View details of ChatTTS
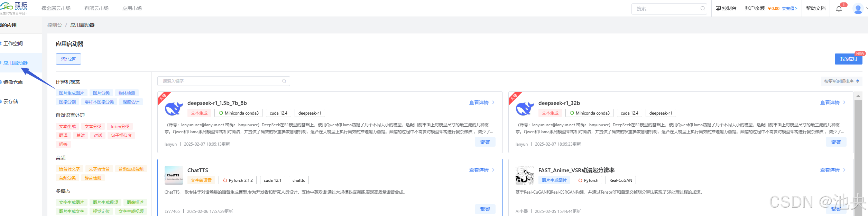The image size is (868, 216). pos(482,170)
